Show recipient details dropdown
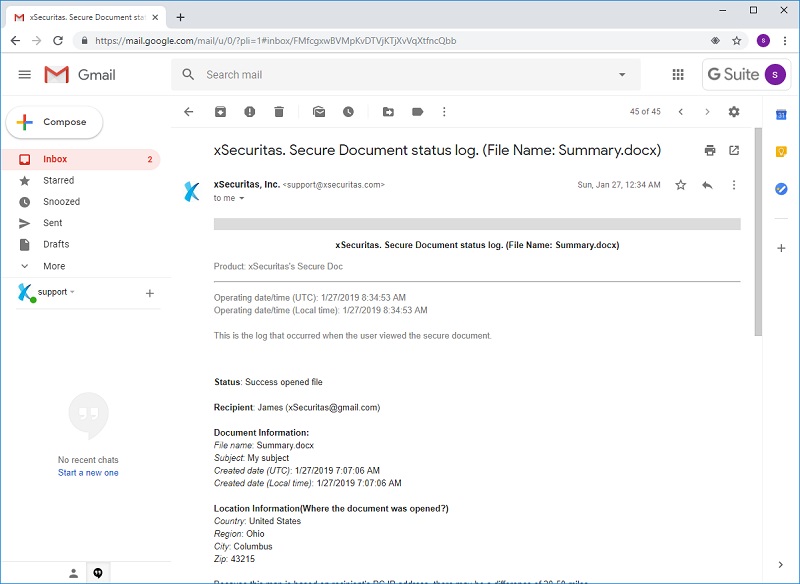The width and height of the screenshot is (800, 584). point(242,198)
